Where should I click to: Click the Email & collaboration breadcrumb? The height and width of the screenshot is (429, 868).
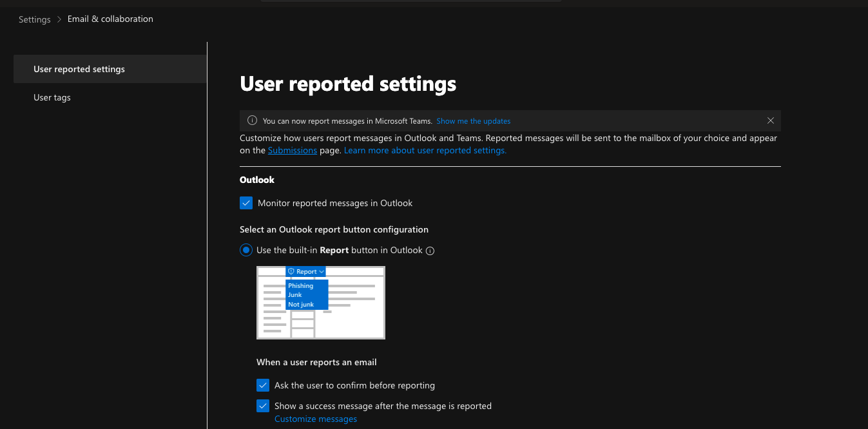110,19
